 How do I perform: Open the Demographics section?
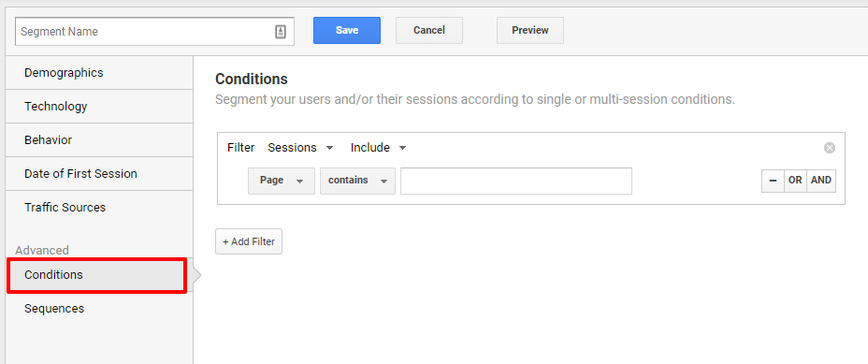99,73
